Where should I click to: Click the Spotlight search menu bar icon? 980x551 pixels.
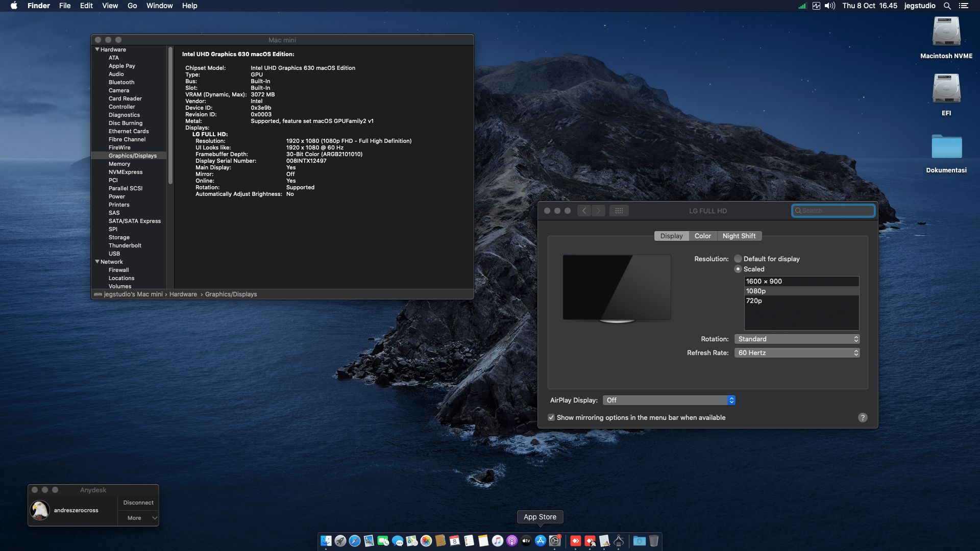pyautogui.click(x=947, y=6)
